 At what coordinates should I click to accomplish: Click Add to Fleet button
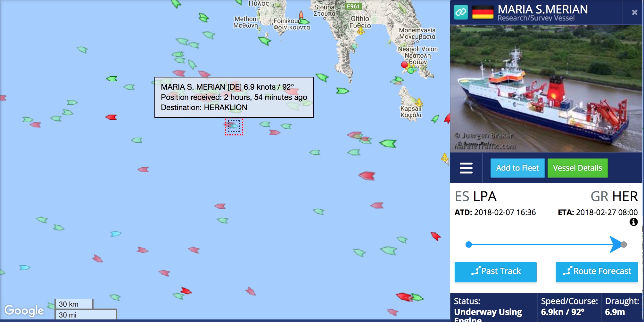(517, 168)
